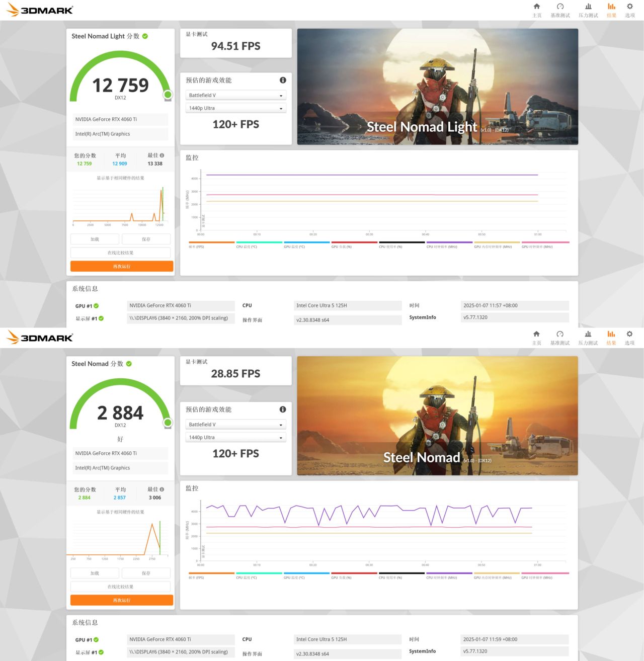Switch to the 主页 tab in the Steel Nomad (2 884) window
This screenshot has height=661, width=644.
tap(537, 338)
